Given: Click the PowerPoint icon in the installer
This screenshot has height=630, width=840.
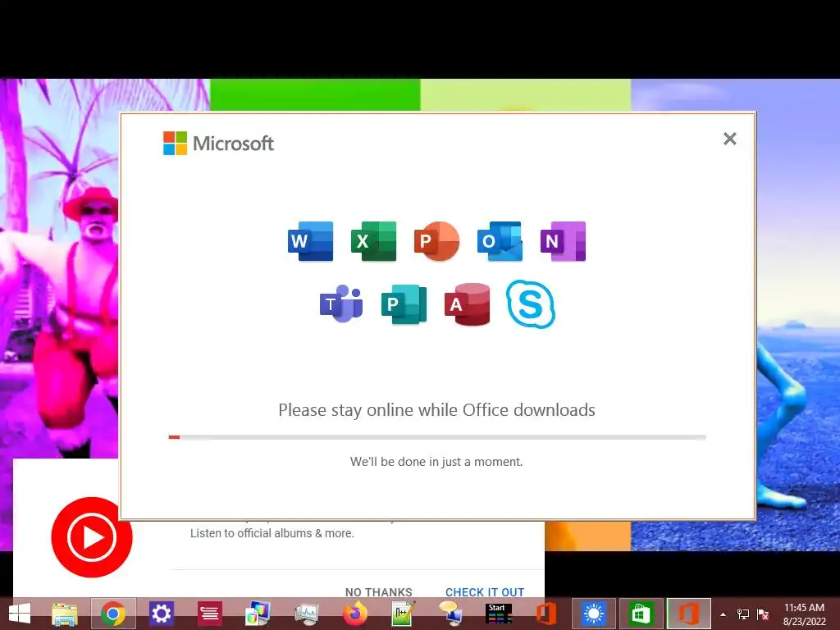Looking at the screenshot, I should click(x=436, y=241).
